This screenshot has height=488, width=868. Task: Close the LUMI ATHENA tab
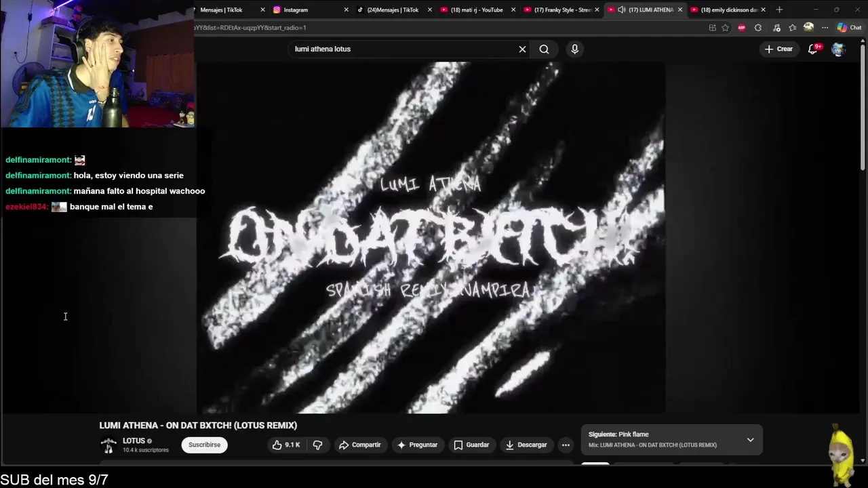pyautogui.click(x=680, y=9)
